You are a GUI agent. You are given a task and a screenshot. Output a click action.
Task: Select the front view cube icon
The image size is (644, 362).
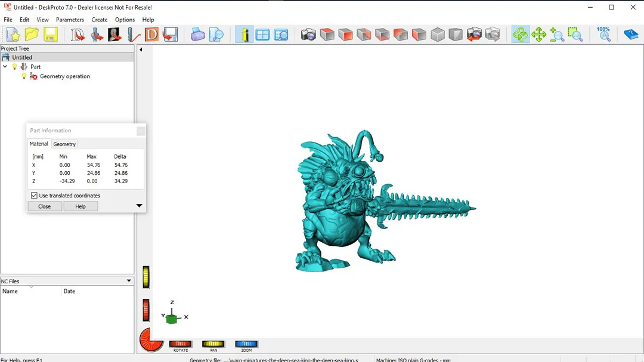coord(345,35)
